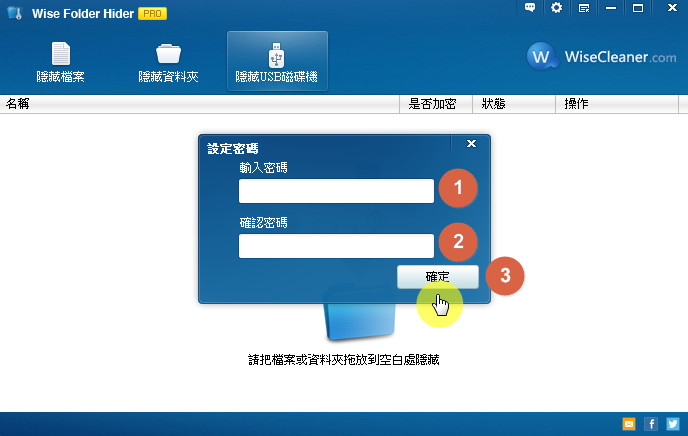Screen dimensions: 688x436
Task: Select 隱藏USB磁碟機 (Hide USB Drive) tab
Action: pyautogui.click(x=277, y=62)
